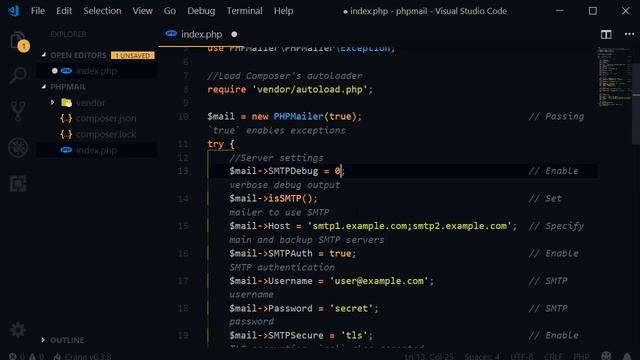Collapse the Open Editors section
The width and height of the screenshot is (640, 360).
(x=44, y=55)
